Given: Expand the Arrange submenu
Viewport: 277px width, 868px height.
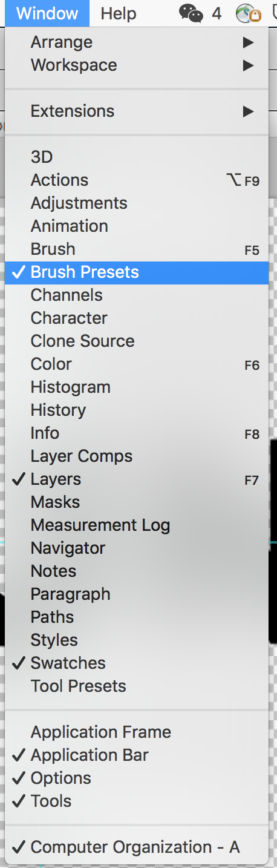Looking at the screenshot, I should 137,42.
